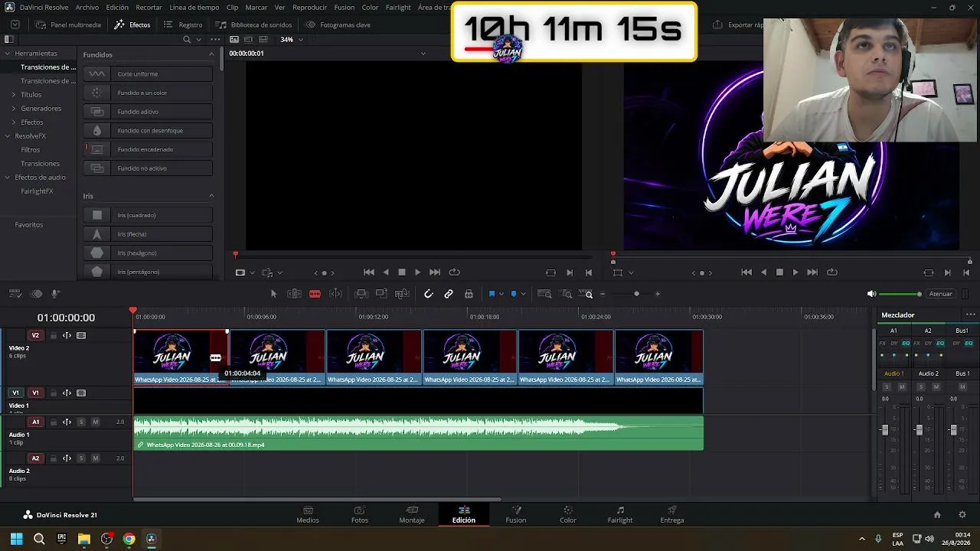Viewport: 980px width, 551px height.
Task: Open the Fotos page
Action: coord(360,514)
